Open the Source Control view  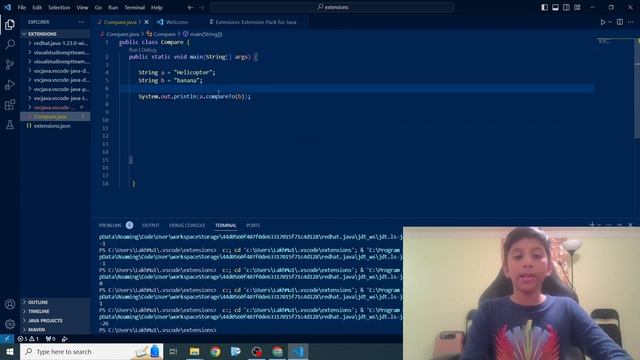10,64
